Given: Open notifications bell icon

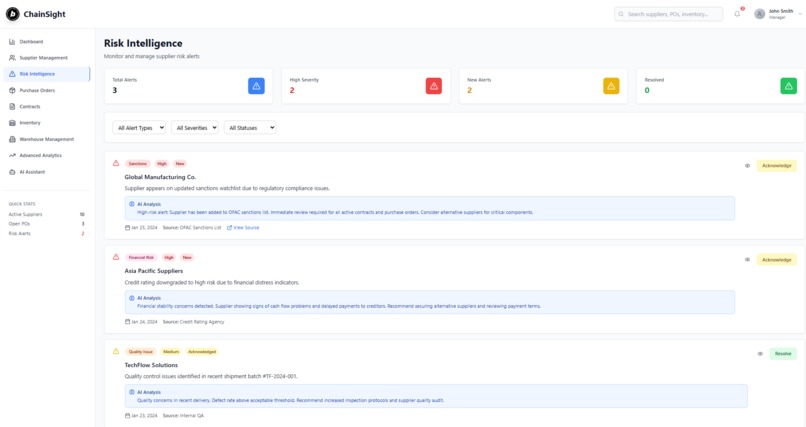Looking at the screenshot, I should coord(737,14).
